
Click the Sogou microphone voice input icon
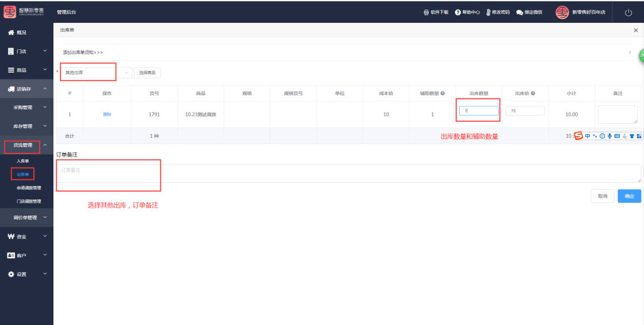[x=609, y=136]
